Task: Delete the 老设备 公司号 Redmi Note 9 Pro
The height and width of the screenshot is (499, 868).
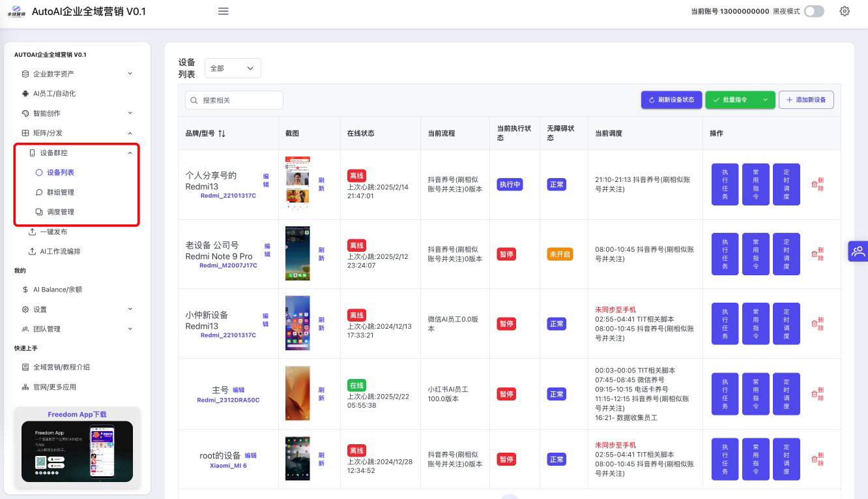Action: click(x=817, y=254)
